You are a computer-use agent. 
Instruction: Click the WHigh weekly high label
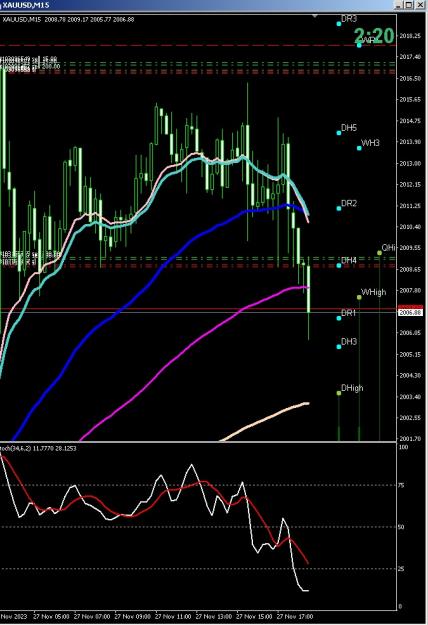[x=373, y=292]
